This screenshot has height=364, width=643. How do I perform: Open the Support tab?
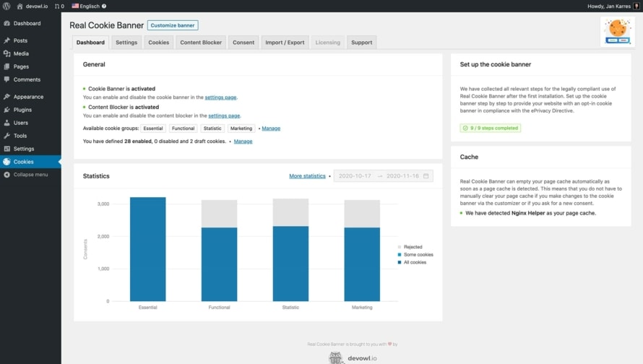pos(362,43)
